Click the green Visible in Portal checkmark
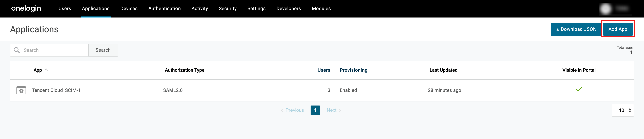Viewport: 644px width, 139px height. coord(579,89)
